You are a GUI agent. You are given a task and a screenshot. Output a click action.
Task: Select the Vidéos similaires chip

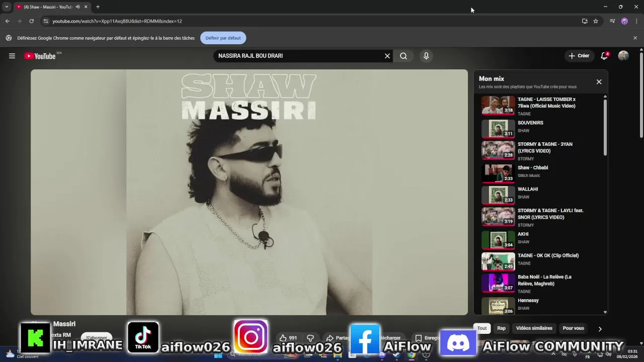pyautogui.click(x=534, y=328)
